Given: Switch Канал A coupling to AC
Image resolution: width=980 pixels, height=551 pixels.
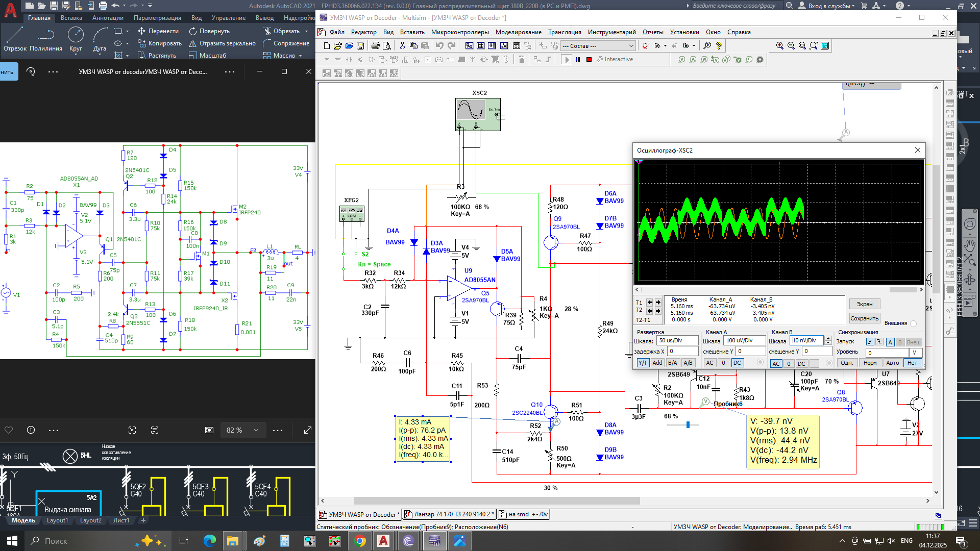Looking at the screenshot, I should click(709, 363).
